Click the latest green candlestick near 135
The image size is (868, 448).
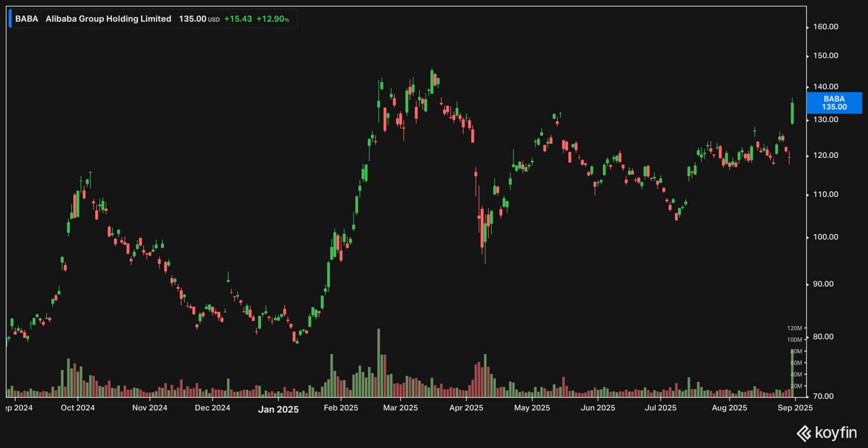click(x=792, y=113)
